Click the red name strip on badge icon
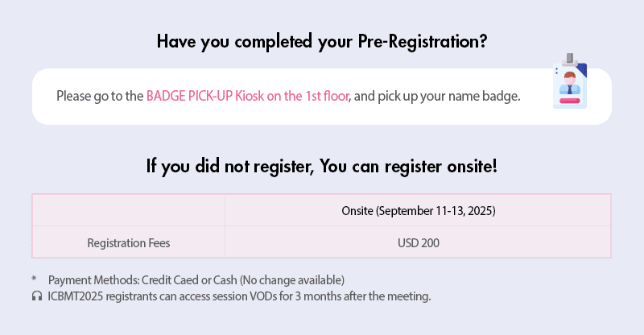This screenshot has width=644, height=335. [x=570, y=101]
